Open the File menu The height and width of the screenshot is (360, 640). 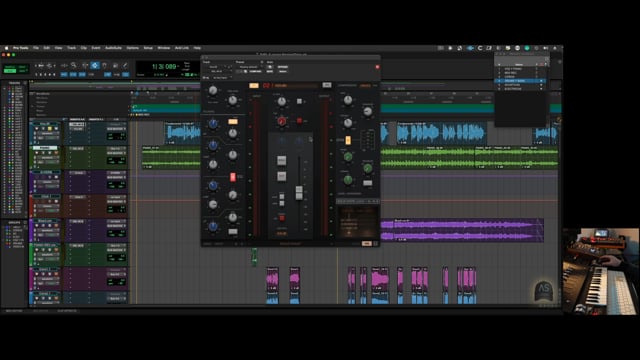coord(36,48)
